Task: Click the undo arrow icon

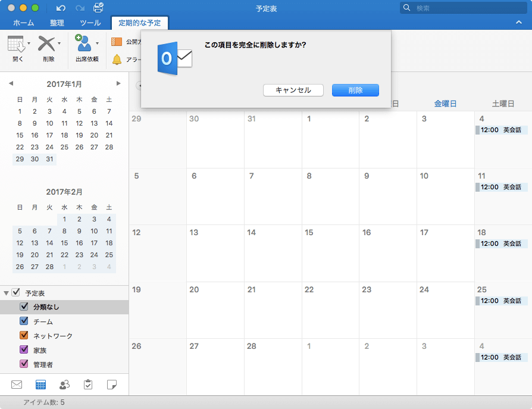Action: tap(61, 8)
